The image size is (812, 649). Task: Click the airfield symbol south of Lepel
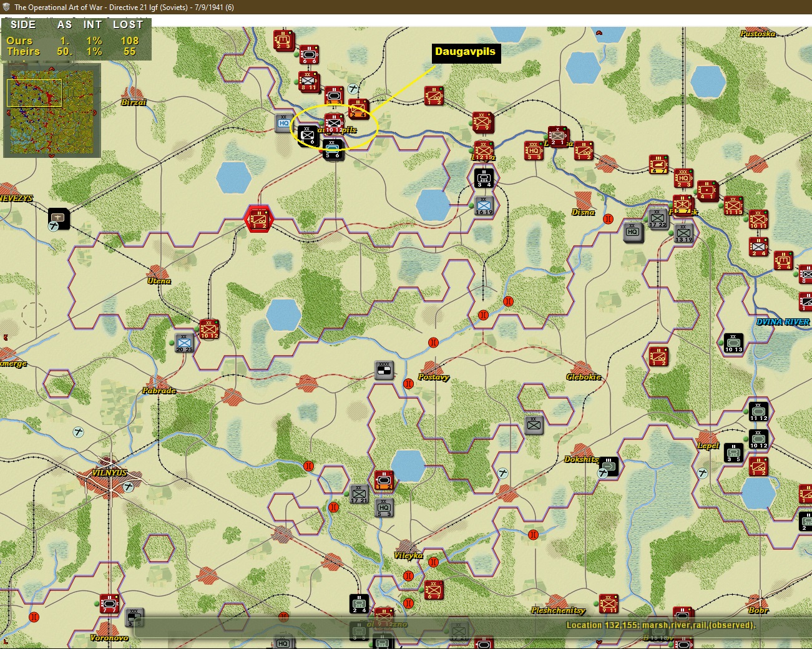point(703,474)
